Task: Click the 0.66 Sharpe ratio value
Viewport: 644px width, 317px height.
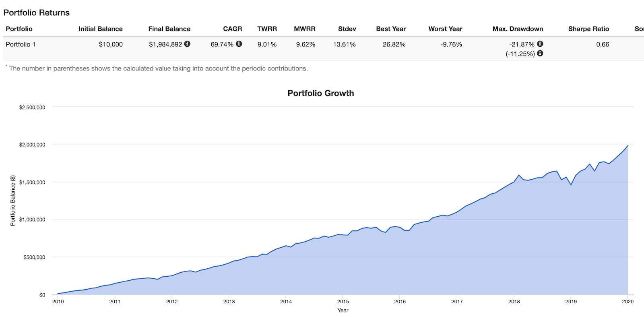Action: tap(603, 44)
